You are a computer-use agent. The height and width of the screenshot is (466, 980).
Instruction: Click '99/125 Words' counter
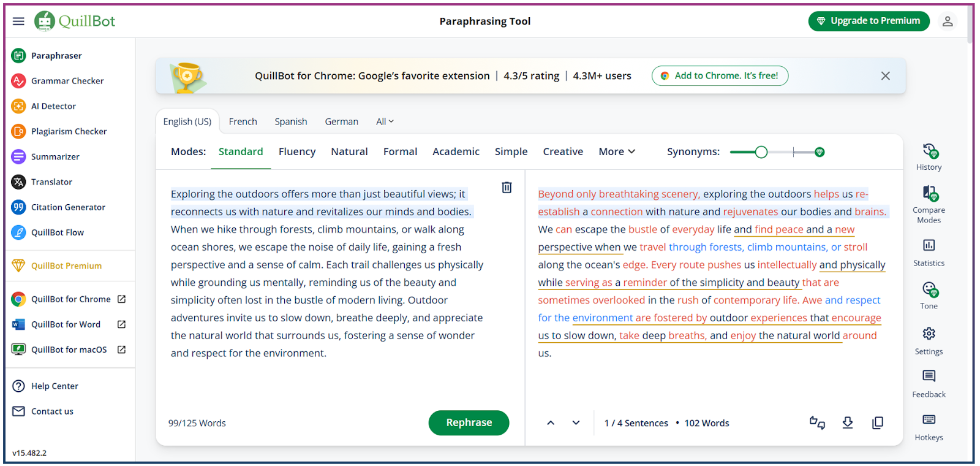[x=197, y=424]
